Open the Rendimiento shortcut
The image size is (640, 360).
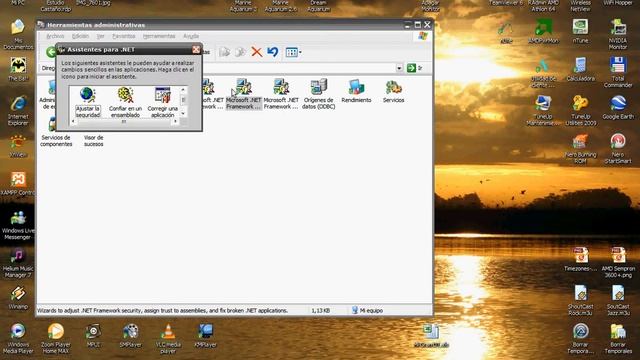[356, 91]
